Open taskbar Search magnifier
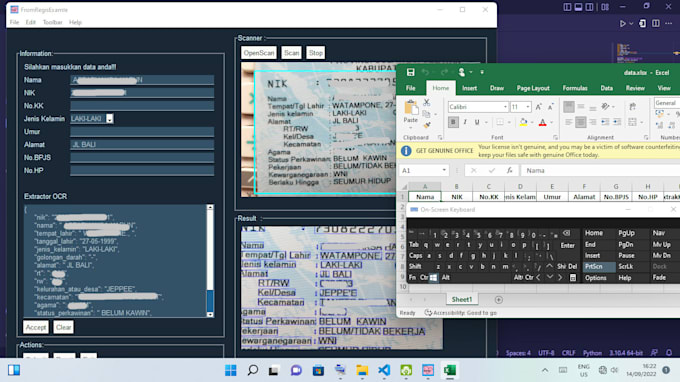680x382 pixels. 252,370
